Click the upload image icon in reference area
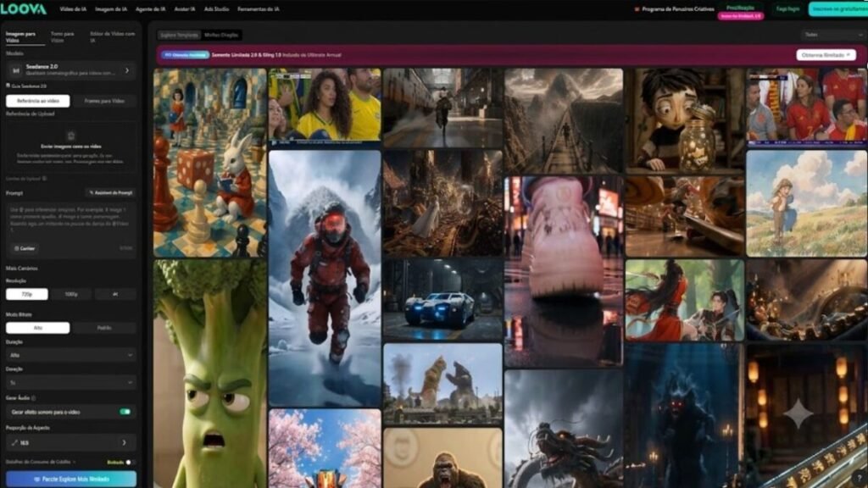The height and width of the screenshot is (488, 868). pyautogui.click(x=71, y=136)
